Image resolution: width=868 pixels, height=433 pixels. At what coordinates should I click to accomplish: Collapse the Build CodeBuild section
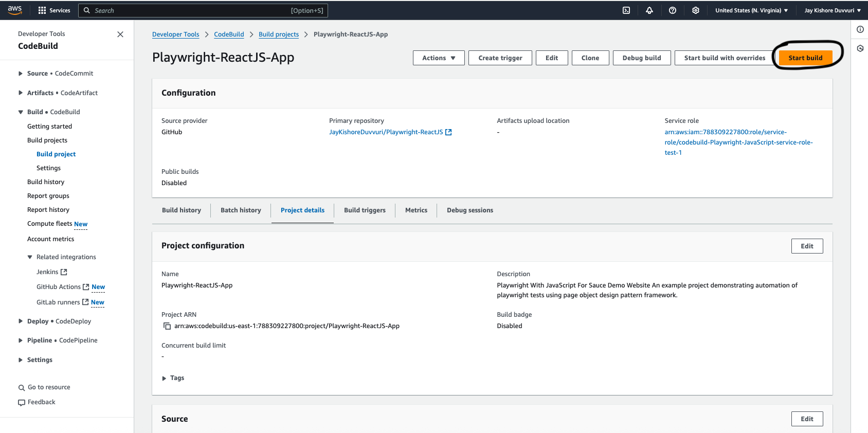[21, 112]
